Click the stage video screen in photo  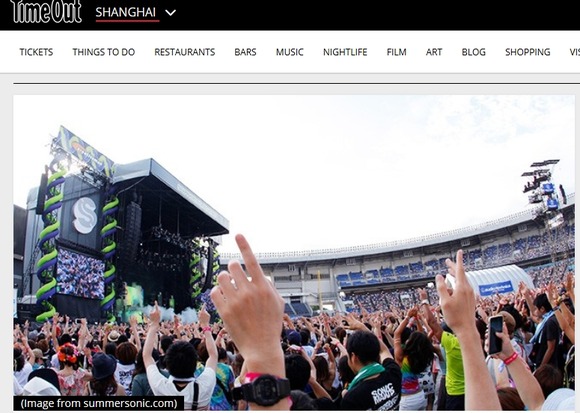pyautogui.click(x=80, y=273)
